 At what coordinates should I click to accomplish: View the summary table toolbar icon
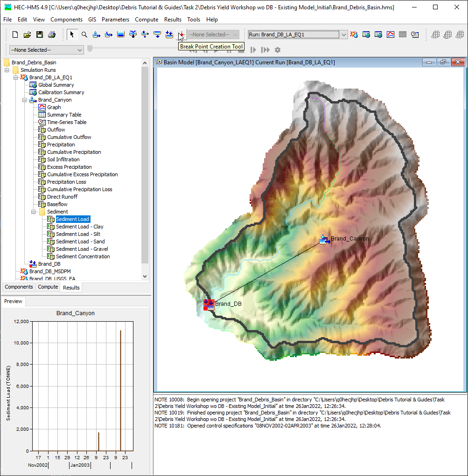(x=403, y=34)
